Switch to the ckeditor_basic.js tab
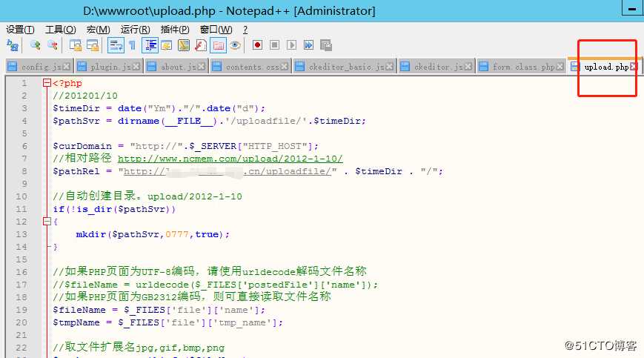 pyautogui.click(x=345, y=67)
